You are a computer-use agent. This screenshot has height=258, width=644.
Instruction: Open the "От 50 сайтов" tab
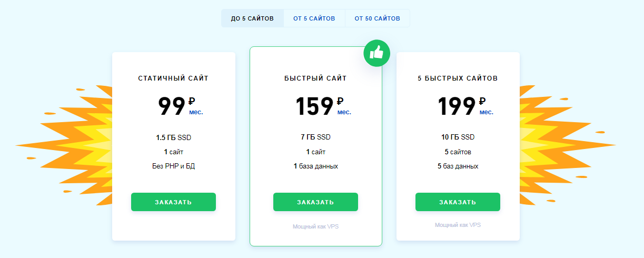377,18
